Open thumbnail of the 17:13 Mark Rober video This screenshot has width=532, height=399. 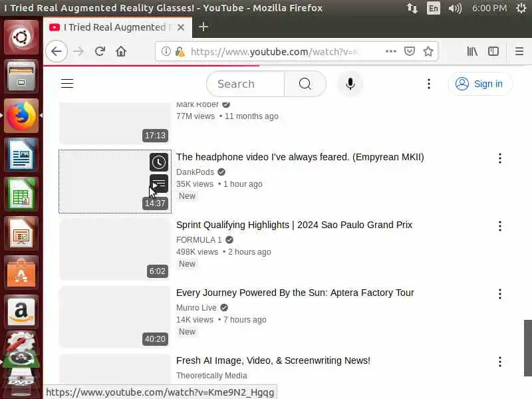115,124
